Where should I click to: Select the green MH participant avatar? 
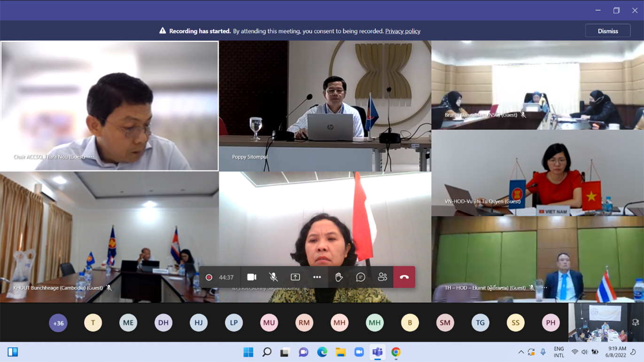(375, 323)
